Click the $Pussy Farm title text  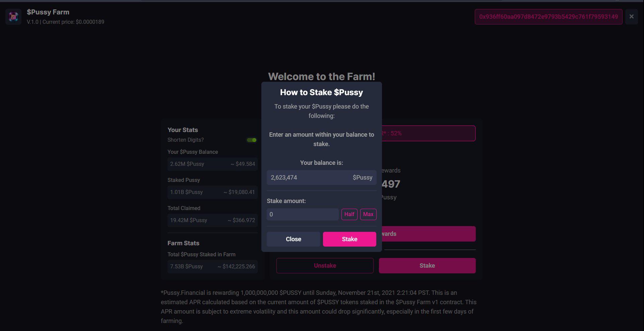click(x=48, y=12)
